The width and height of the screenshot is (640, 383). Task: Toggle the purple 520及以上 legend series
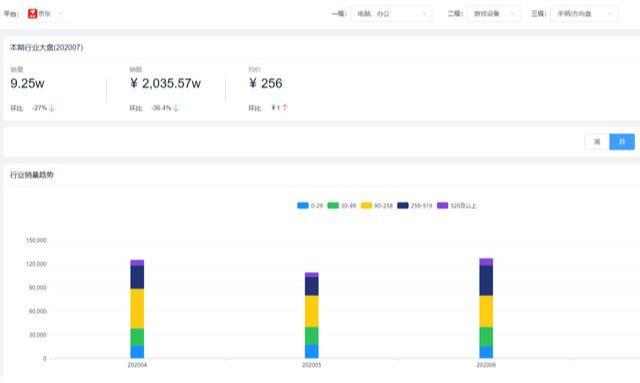[x=457, y=205]
